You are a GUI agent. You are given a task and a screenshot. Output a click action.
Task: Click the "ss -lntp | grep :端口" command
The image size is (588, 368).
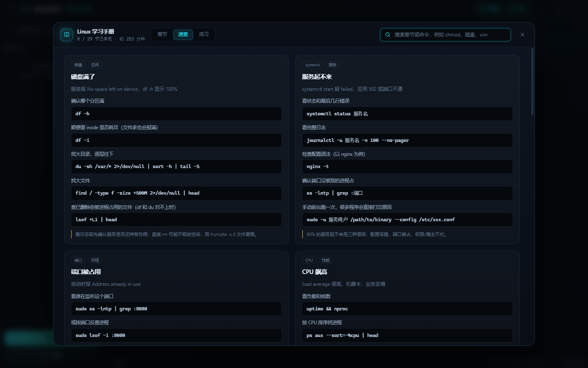[408, 193]
